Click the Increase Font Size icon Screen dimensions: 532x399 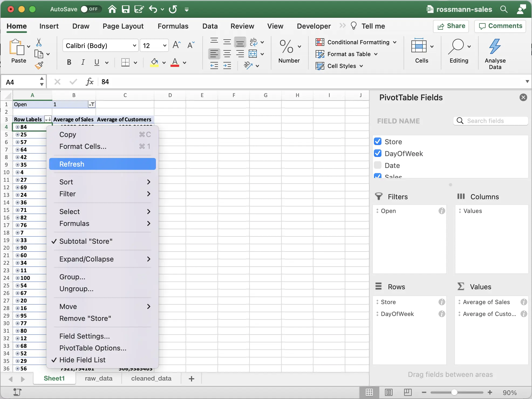click(x=176, y=45)
